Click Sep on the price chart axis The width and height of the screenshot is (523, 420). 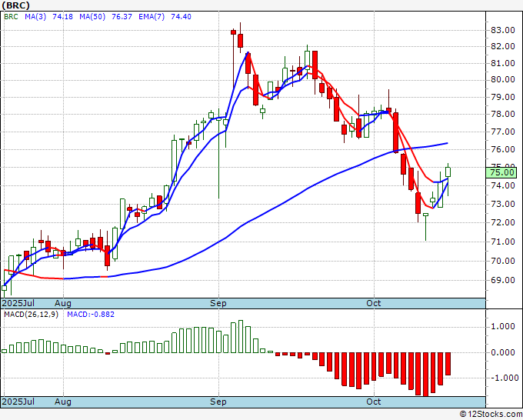218,303
